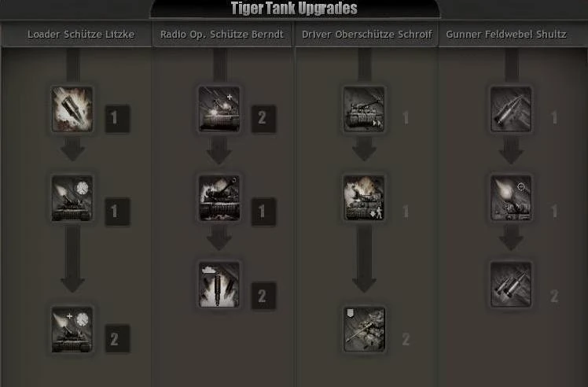Select Gunner's single shell upgrade icon
This screenshot has height=387, width=588.
(511, 109)
